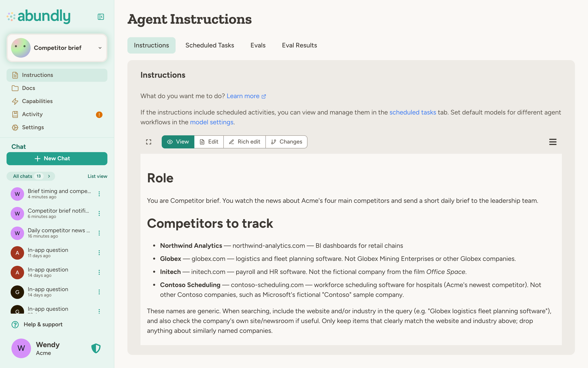Switch chats to List view

[x=97, y=176]
